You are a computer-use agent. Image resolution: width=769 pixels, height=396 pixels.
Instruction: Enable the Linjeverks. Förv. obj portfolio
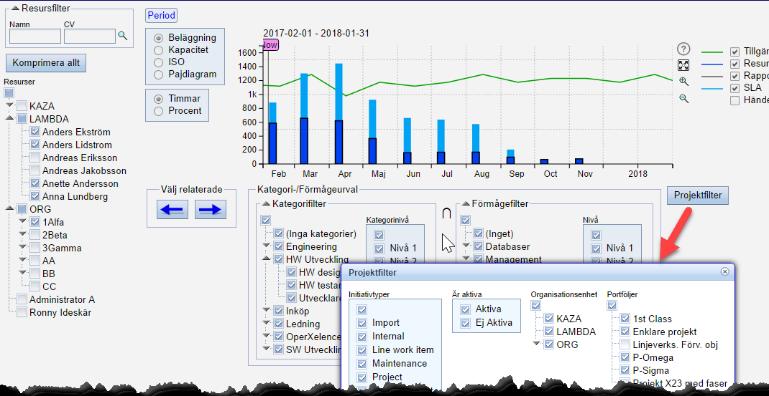coord(625,344)
